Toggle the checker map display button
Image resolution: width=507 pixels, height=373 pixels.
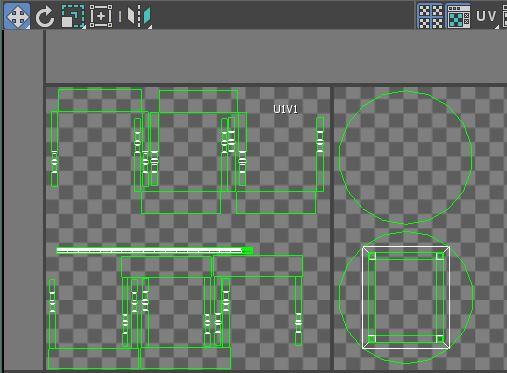[x=458, y=16]
